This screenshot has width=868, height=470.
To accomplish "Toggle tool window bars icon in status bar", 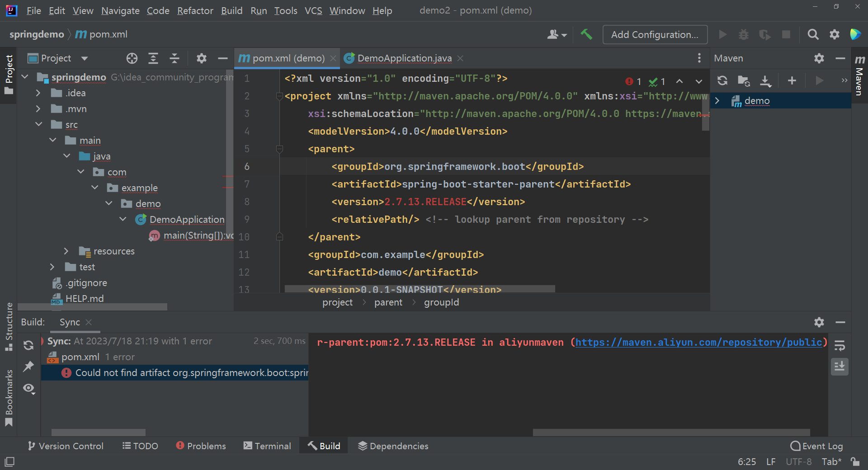I will (x=9, y=462).
